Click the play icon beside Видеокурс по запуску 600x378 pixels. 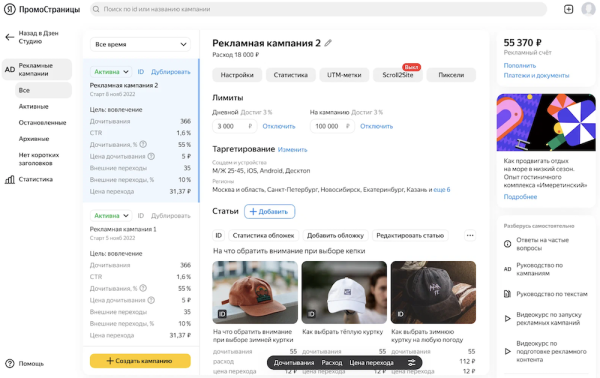click(507, 319)
